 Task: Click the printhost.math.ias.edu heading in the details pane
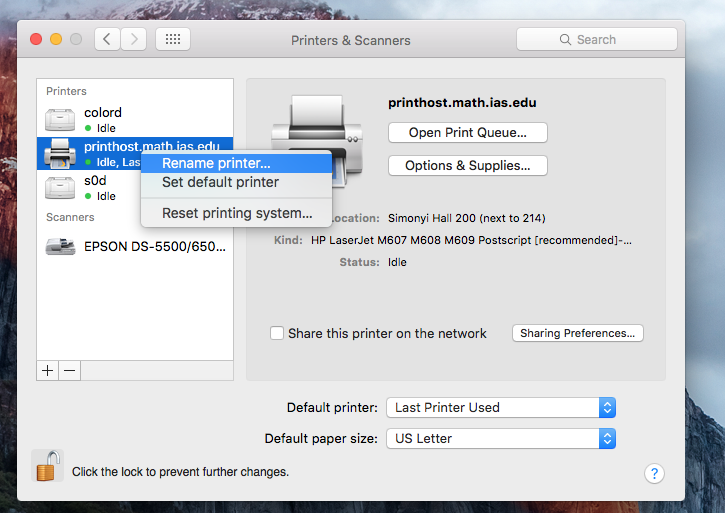[x=462, y=103]
